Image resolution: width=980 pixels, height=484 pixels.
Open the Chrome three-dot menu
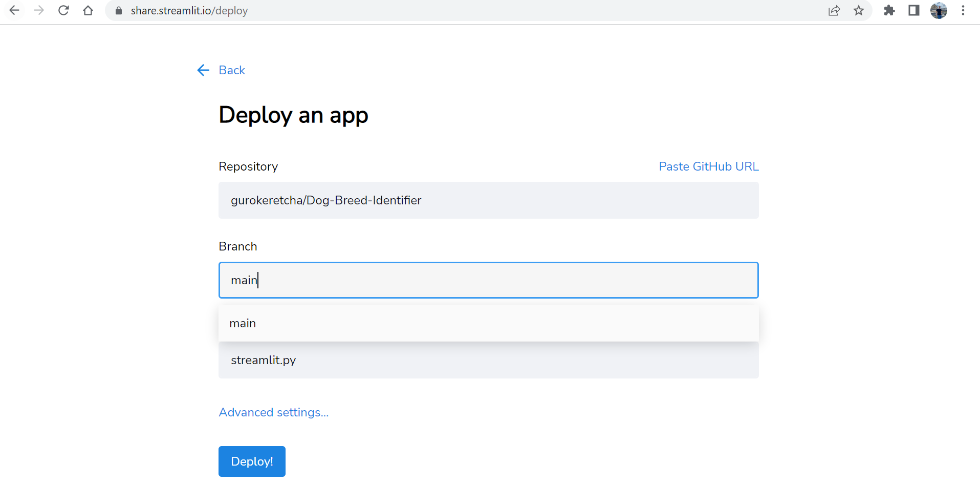click(963, 10)
